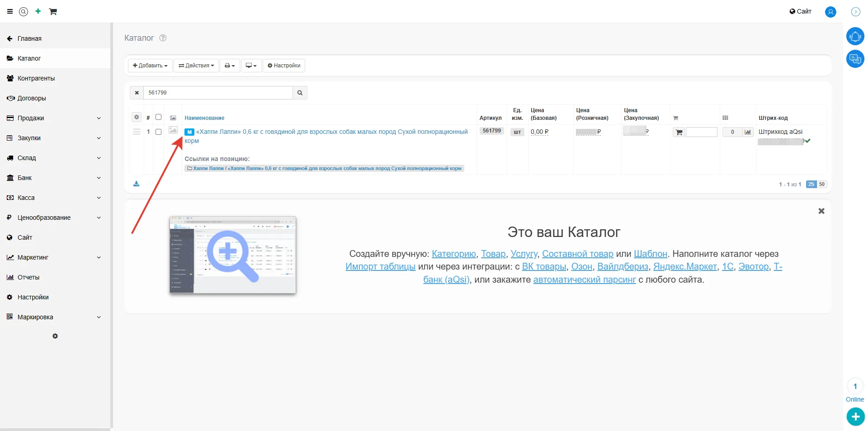Open the hamburger menu icon
The width and height of the screenshot is (868, 431).
tap(10, 12)
